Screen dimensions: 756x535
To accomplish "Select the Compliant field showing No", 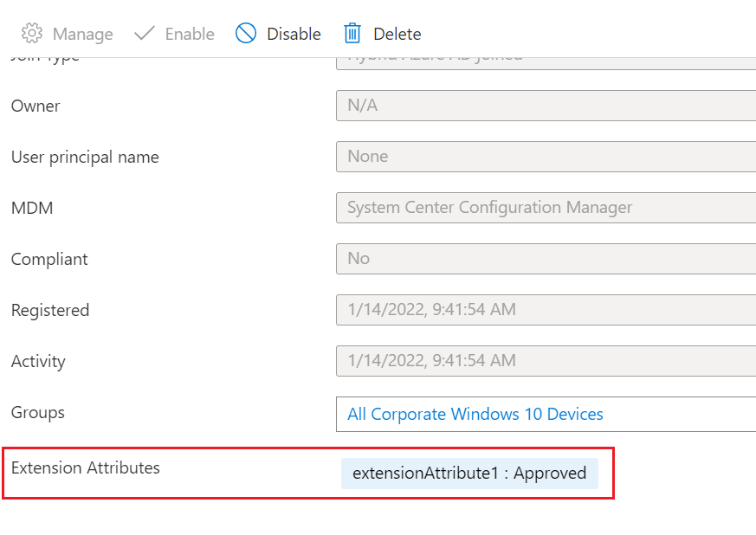I will (546, 259).
